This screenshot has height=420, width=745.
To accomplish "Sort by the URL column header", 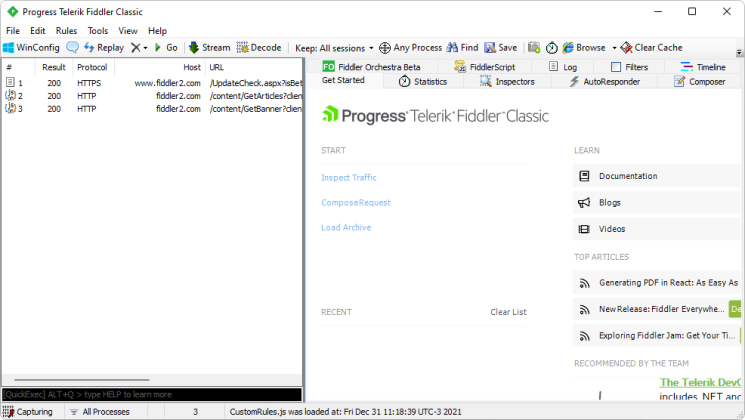I will [254, 67].
